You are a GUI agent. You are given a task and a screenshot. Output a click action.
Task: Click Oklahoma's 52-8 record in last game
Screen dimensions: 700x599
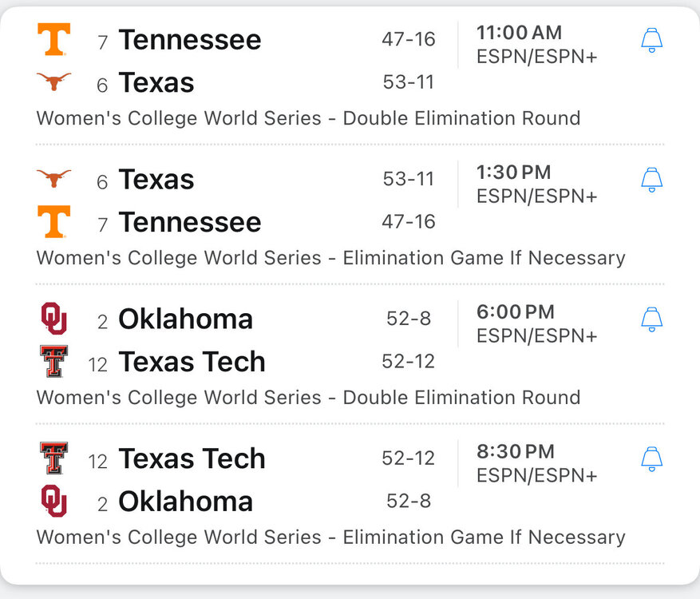pos(409,501)
